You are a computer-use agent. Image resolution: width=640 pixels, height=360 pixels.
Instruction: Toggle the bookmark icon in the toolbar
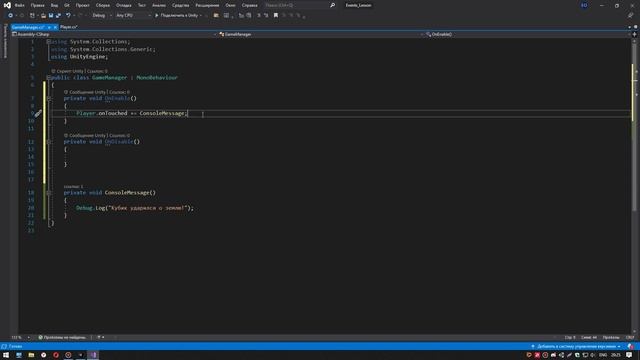(276, 16)
